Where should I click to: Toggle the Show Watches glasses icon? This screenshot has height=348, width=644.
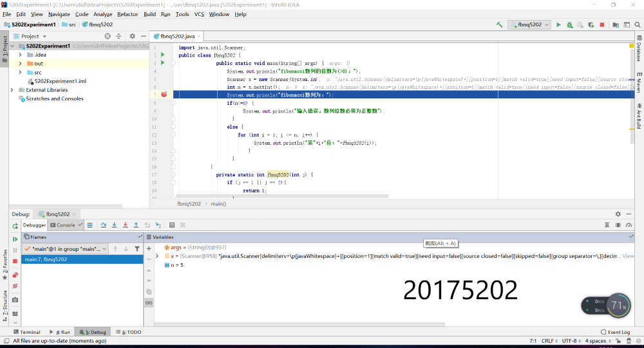149,303
